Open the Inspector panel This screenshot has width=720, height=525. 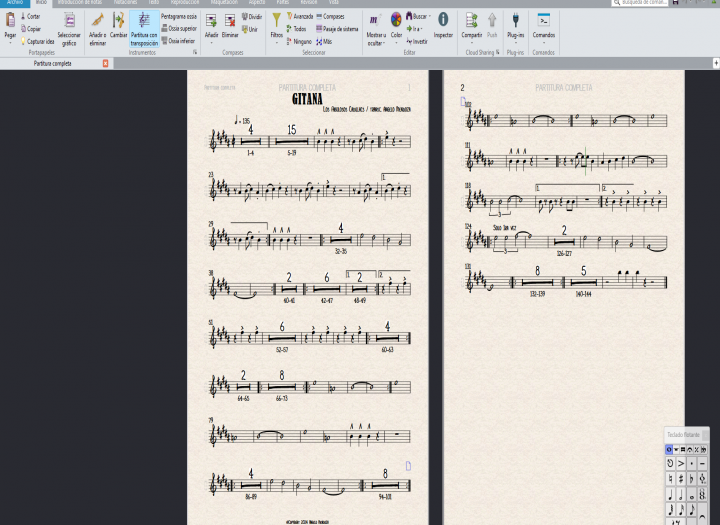point(443,24)
